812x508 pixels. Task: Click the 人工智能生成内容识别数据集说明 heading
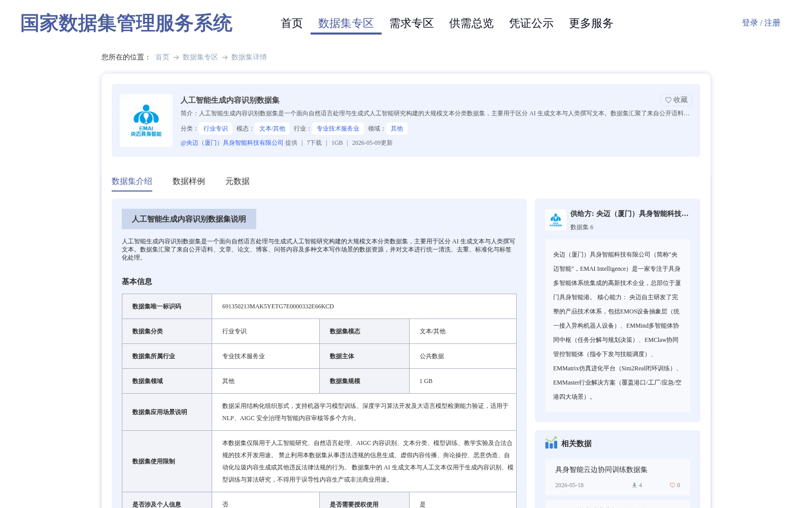[x=189, y=219]
